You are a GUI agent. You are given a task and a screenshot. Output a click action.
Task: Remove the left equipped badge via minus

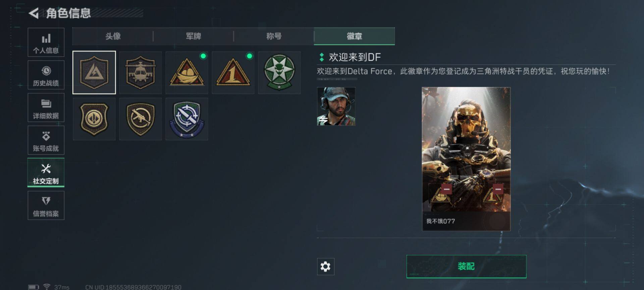[x=446, y=189]
